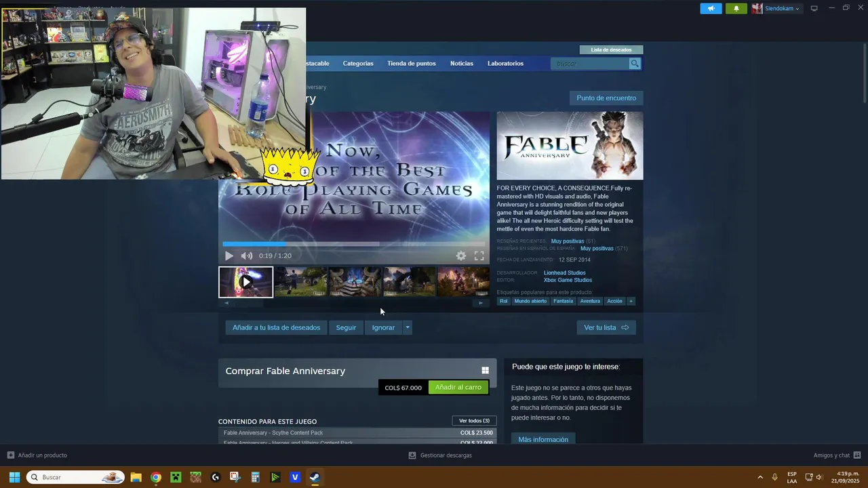Open the Minecraft grass block taskbar icon
Image resolution: width=868 pixels, height=488 pixels.
[195, 477]
